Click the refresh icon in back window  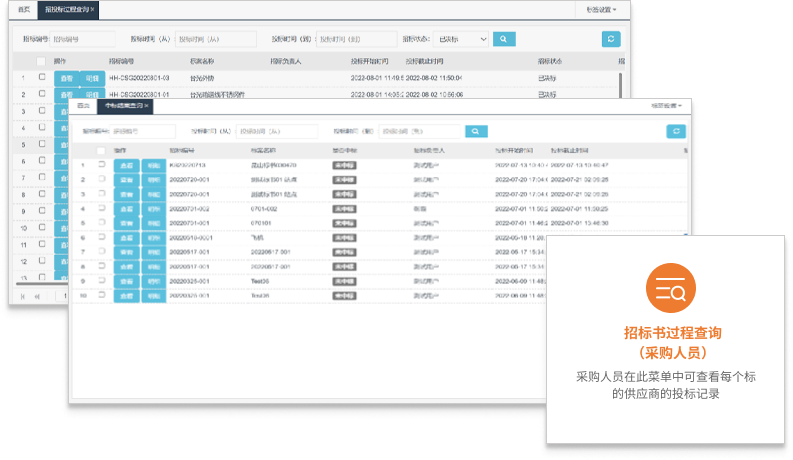click(x=611, y=39)
